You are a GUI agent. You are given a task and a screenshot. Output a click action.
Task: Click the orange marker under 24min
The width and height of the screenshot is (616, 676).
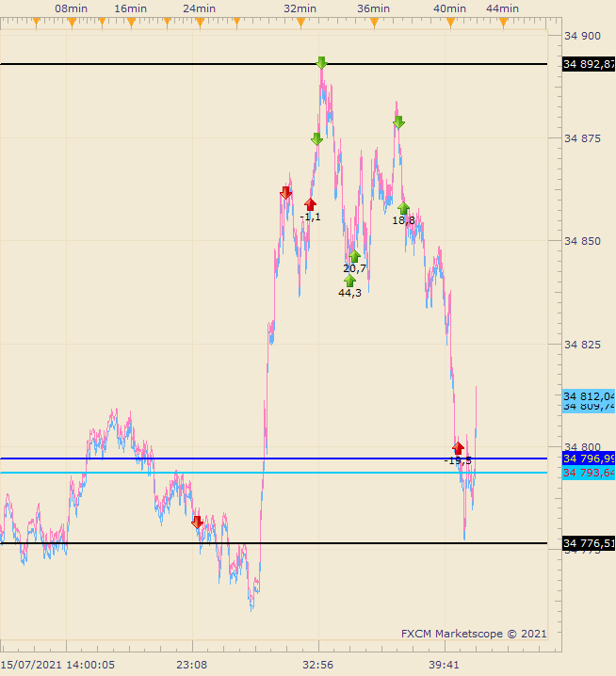coord(201,23)
